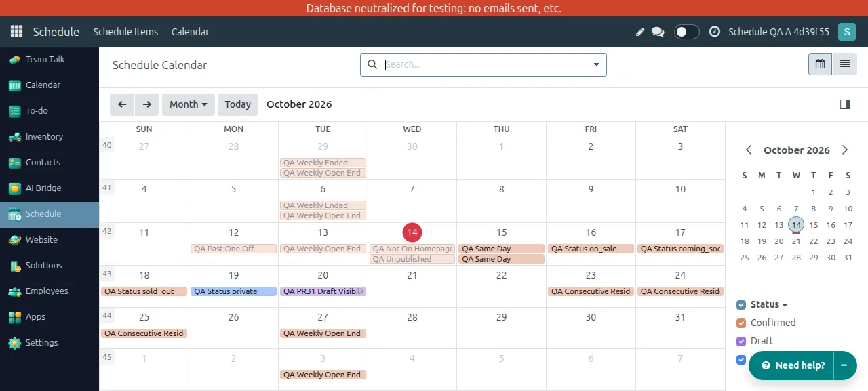
Task: Open the conversations chat bubble icon
Action: (658, 32)
